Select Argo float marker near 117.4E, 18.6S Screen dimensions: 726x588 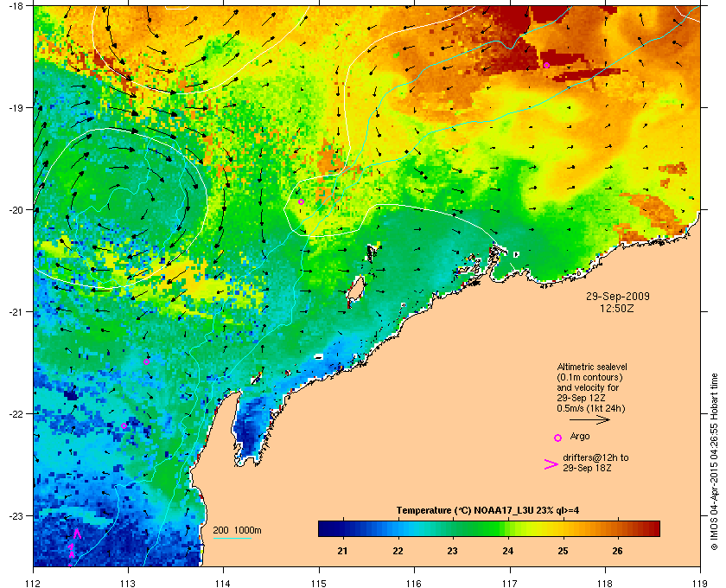[x=546, y=66]
